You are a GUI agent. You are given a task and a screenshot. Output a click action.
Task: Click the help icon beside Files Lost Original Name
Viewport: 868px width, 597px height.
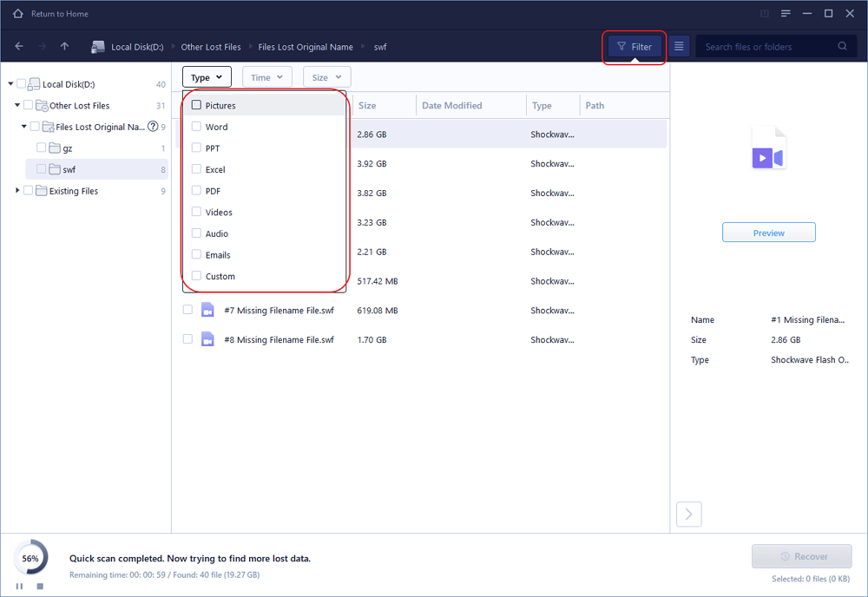(153, 127)
